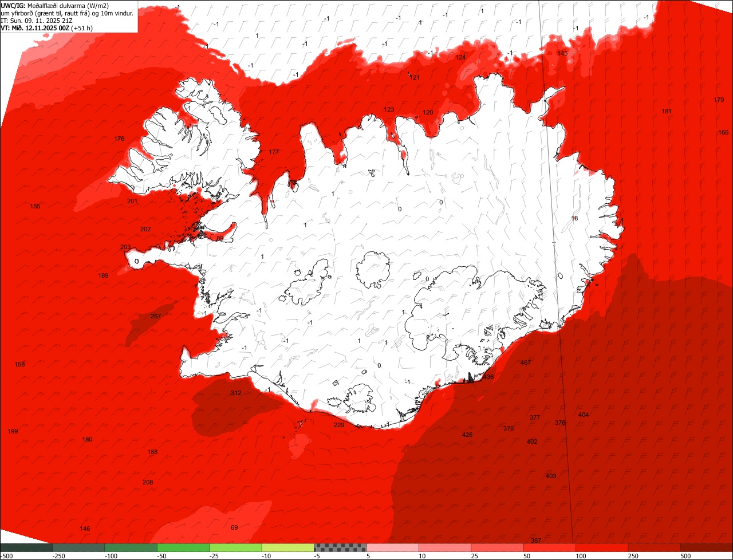This screenshot has width=733, height=560.
Task: Click the flux value 123 off the north coast
Action: coord(389,109)
